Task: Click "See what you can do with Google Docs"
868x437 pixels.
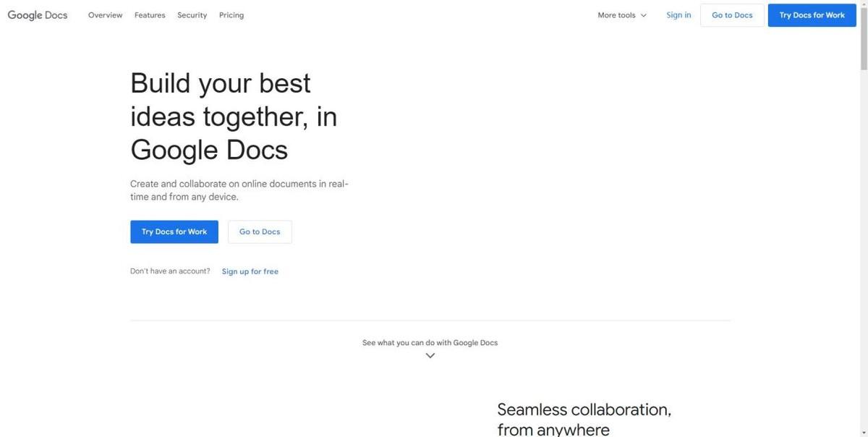Action: [x=430, y=342]
